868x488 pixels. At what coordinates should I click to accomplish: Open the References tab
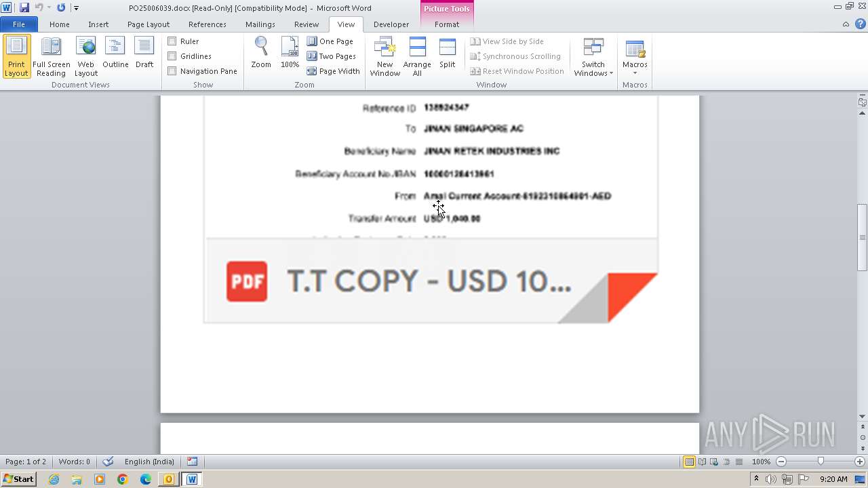coord(208,24)
